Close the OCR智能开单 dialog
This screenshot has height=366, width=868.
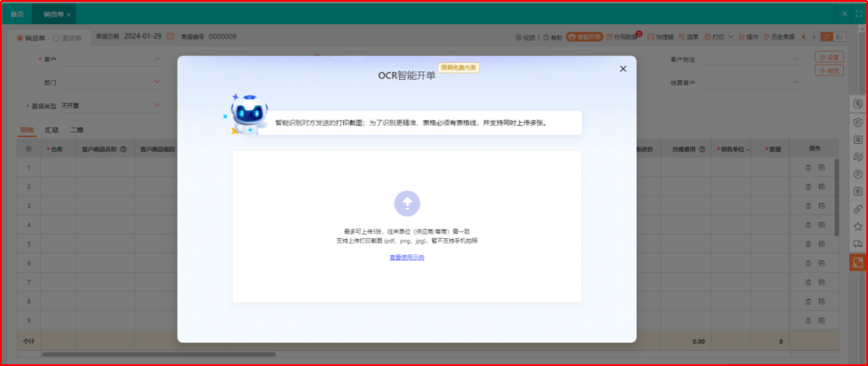623,68
